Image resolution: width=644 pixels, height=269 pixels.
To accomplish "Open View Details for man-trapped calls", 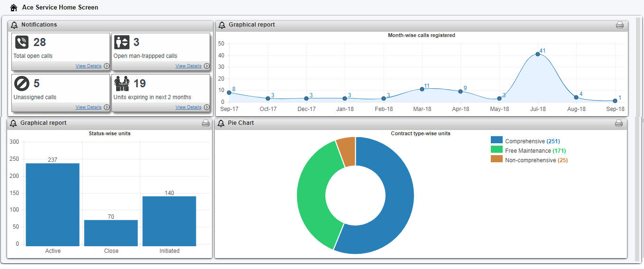I will (189, 66).
